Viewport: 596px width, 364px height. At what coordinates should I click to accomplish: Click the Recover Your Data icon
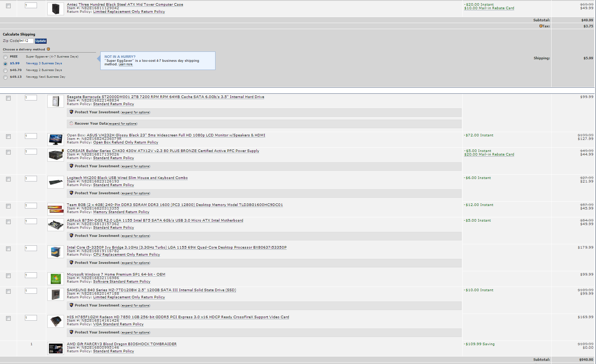tap(71, 123)
